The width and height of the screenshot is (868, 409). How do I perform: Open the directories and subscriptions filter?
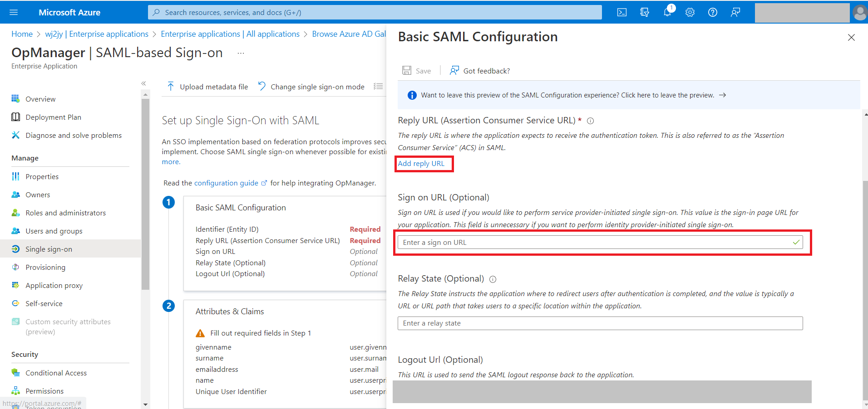[x=645, y=12]
